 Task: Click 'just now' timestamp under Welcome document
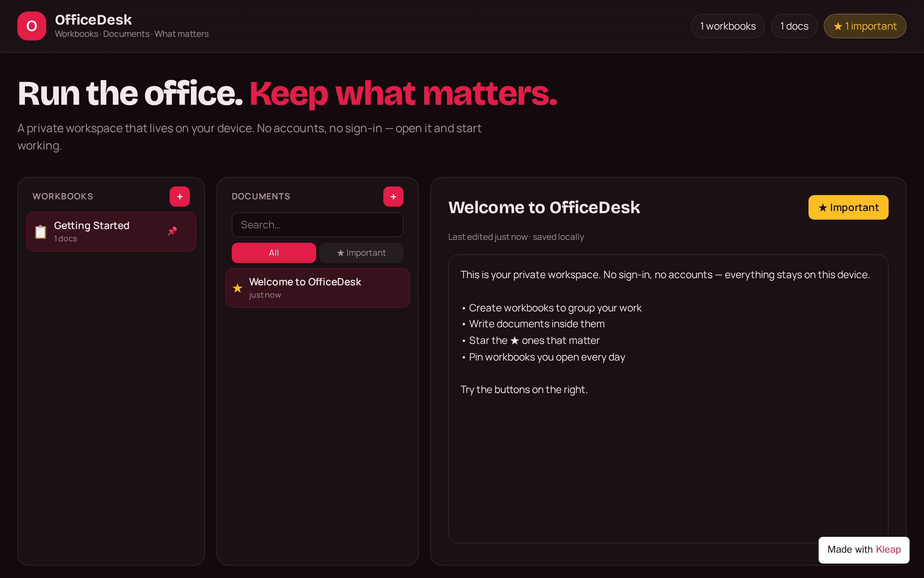tap(265, 295)
